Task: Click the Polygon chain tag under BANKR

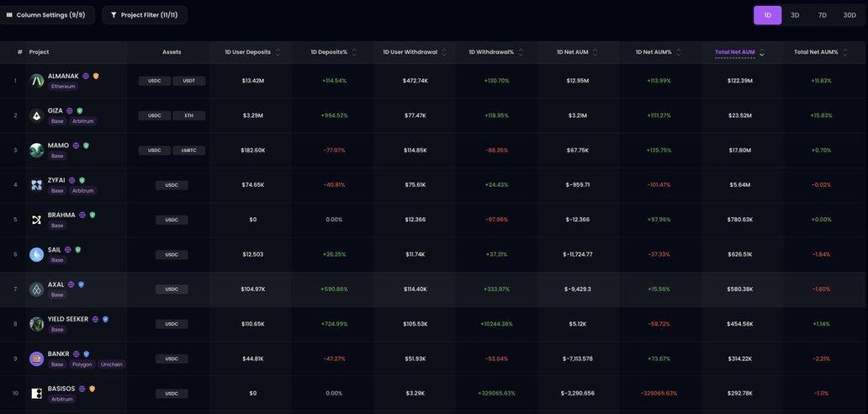Action: [x=82, y=364]
